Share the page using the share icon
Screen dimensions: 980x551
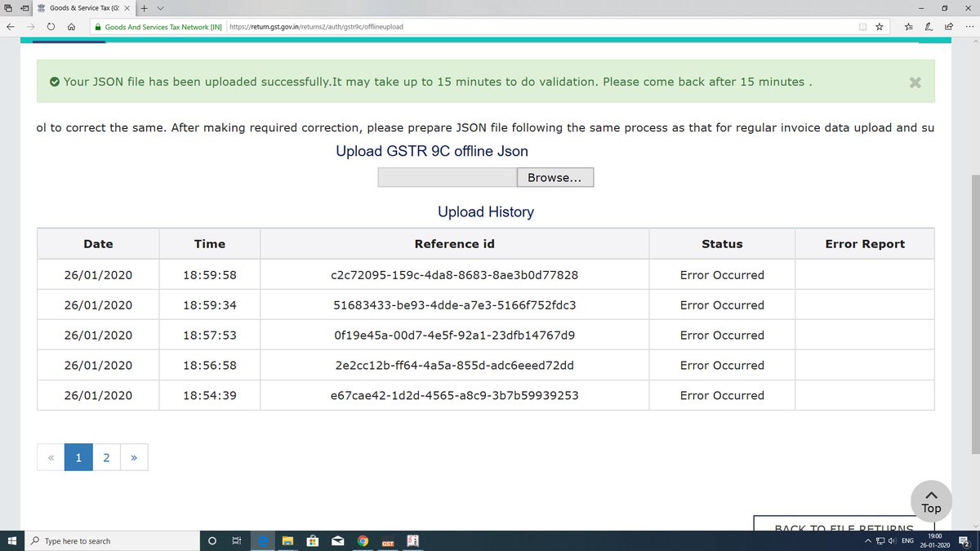[947, 26]
